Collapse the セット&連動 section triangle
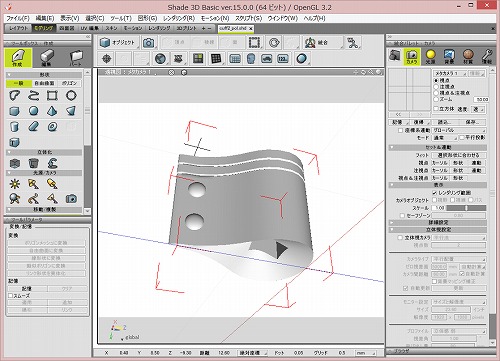 (x=392, y=147)
